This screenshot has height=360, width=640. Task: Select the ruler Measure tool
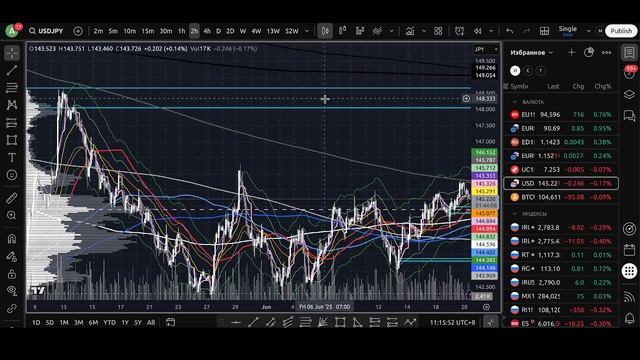coord(12,198)
